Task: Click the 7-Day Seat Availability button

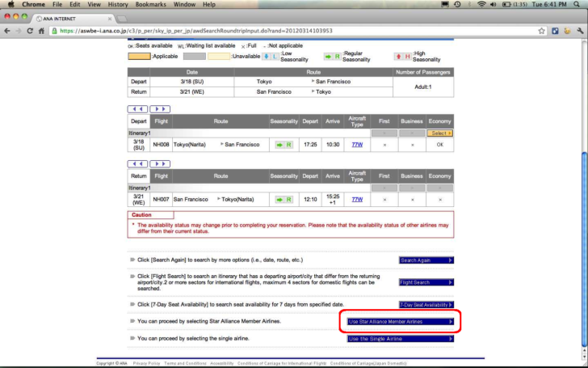Action: coord(426,305)
